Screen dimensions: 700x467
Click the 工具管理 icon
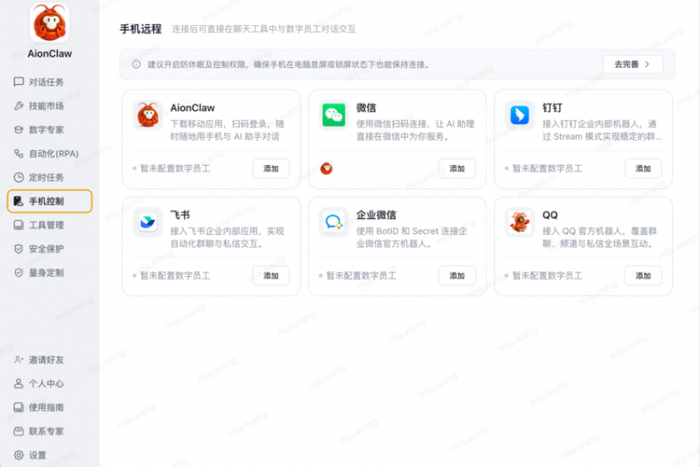pos(18,225)
